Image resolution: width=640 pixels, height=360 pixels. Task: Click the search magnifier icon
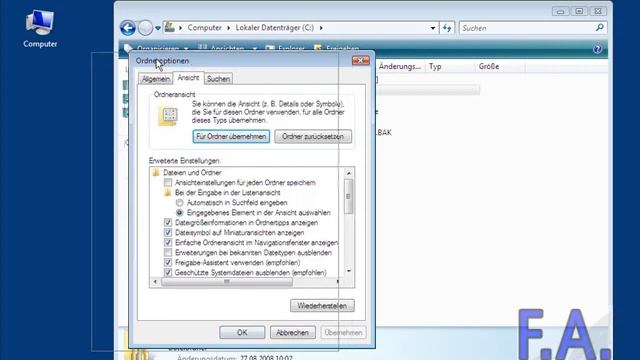(x=600, y=28)
